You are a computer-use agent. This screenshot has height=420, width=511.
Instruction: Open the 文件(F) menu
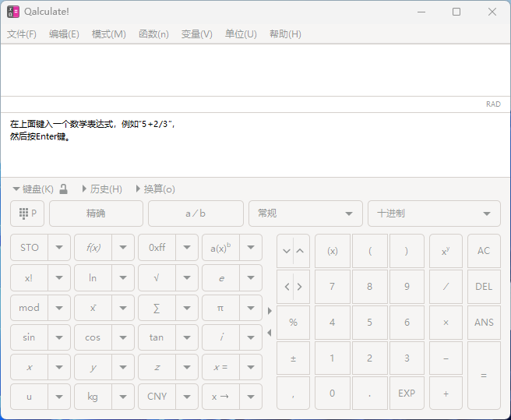tap(22, 34)
